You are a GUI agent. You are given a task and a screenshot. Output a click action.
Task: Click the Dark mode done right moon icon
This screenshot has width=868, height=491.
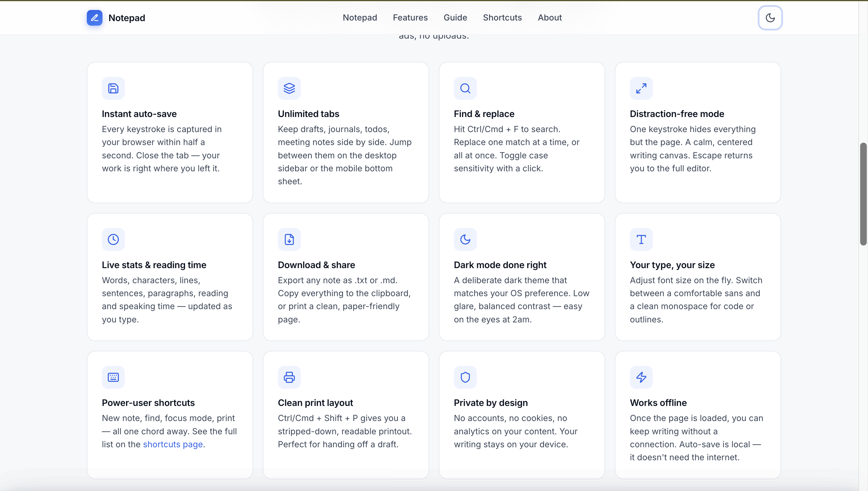click(x=465, y=239)
